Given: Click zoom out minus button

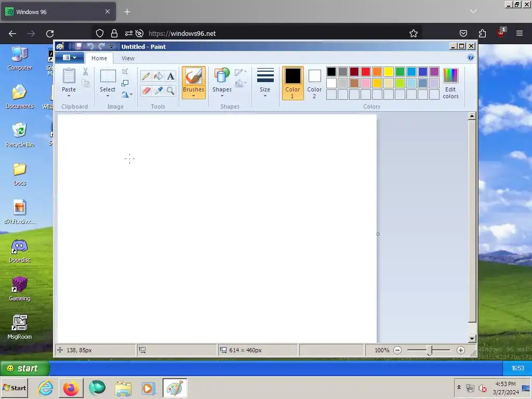Looking at the screenshot, I should tap(397, 350).
